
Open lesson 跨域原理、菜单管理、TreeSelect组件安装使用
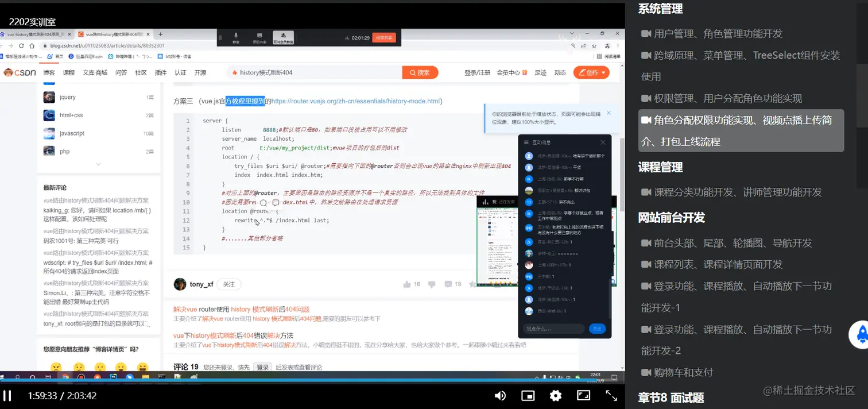tap(741, 65)
